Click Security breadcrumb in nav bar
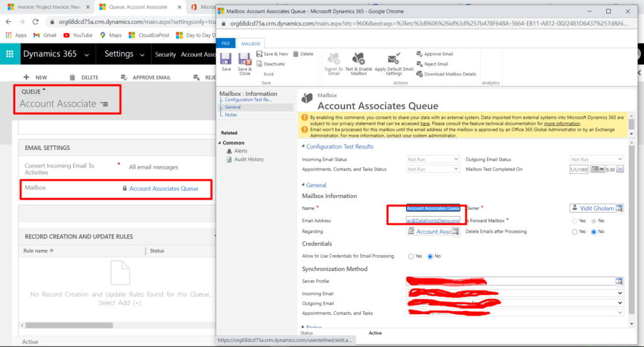The height and width of the screenshot is (347, 644). [165, 54]
